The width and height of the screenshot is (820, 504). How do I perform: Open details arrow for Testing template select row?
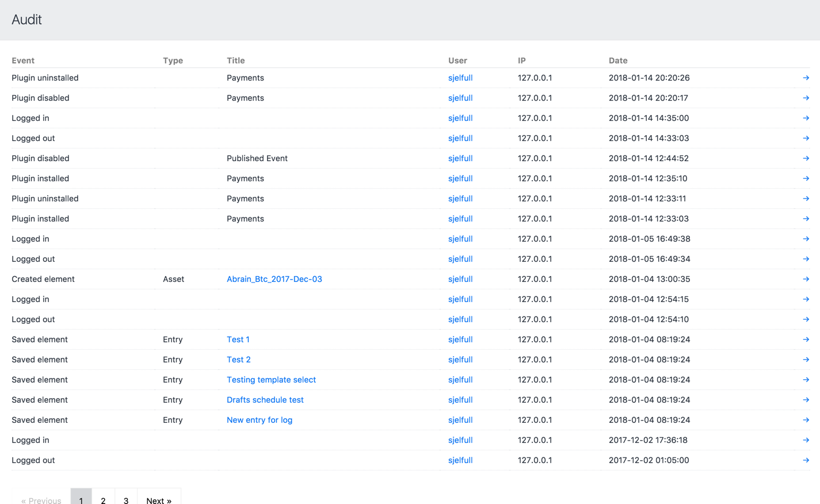806,380
